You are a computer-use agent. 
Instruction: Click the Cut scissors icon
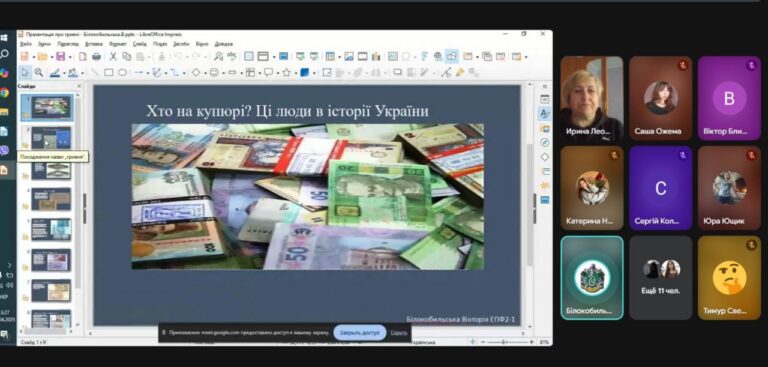click(x=114, y=57)
